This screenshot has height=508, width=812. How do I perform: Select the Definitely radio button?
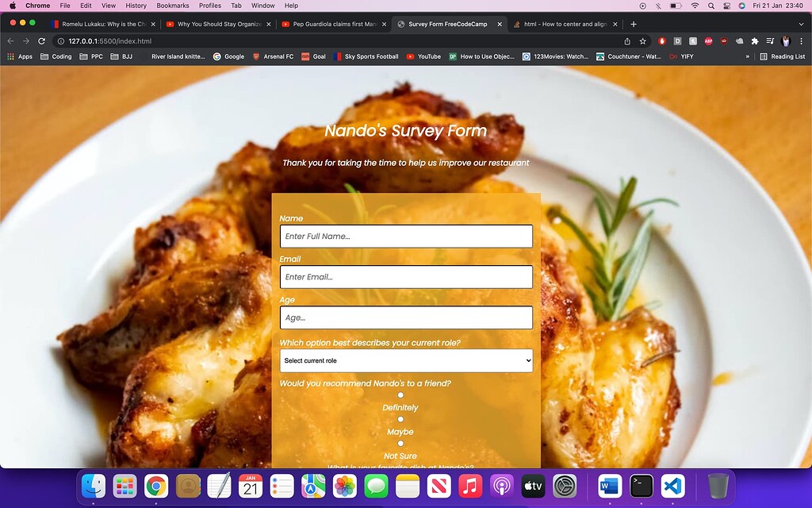click(400, 395)
